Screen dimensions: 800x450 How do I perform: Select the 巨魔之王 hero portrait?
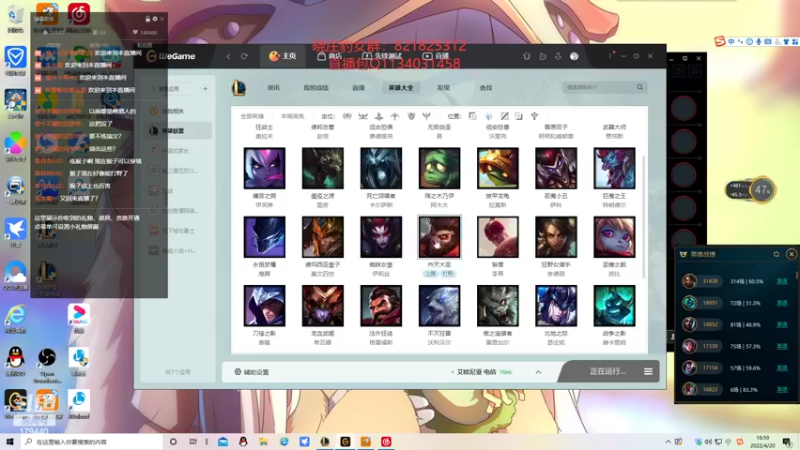tap(614, 168)
